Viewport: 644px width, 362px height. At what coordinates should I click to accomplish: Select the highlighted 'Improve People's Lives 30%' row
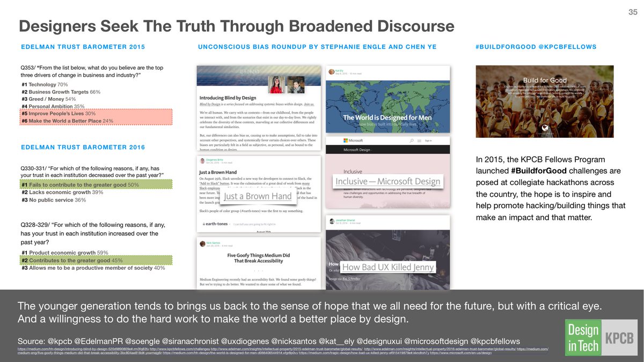(96, 114)
